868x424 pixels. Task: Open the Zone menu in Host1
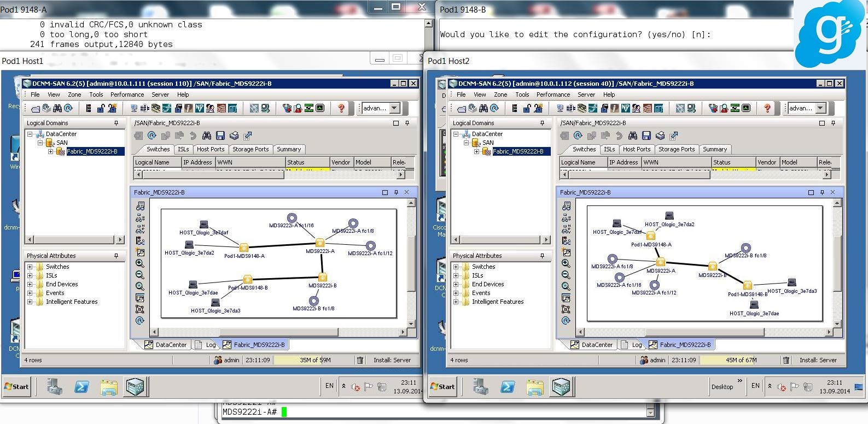74,95
